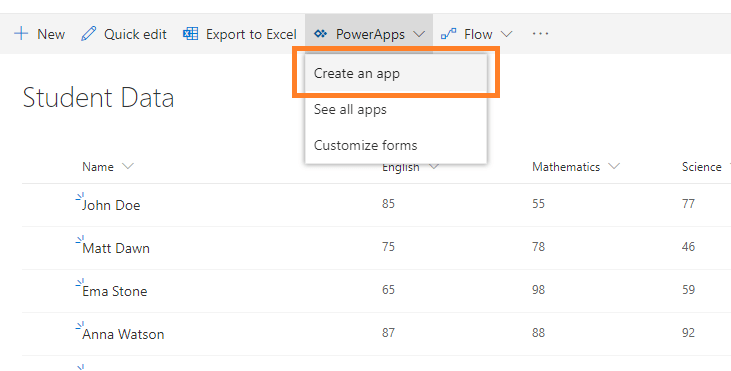Choose Create an app from menu

[x=396, y=73]
